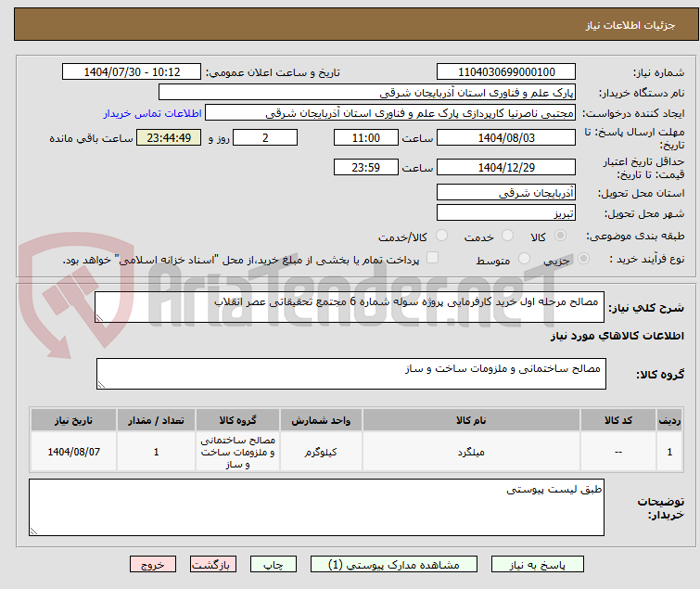
Task: Click the price validity date 1404/12/29
Action: coord(506,167)
